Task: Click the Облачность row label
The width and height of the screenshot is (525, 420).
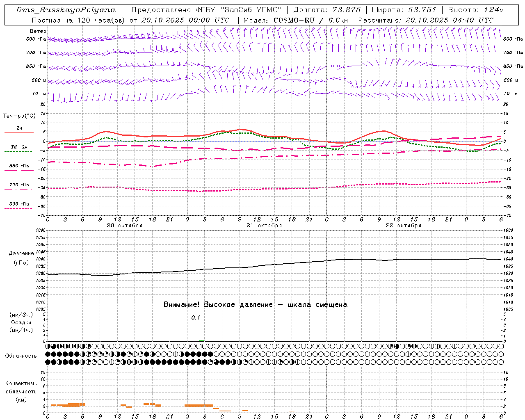Action: [x=21, y=356]
